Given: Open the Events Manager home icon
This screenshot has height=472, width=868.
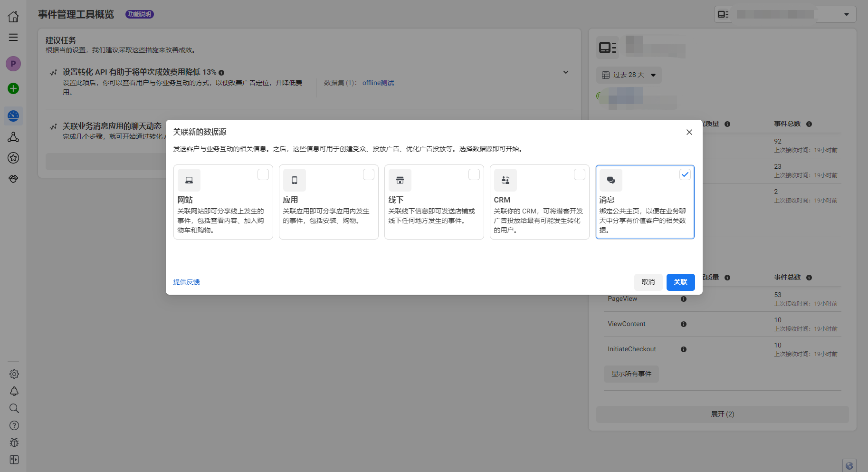Looking at the screenshot, I should click(x=13, y=16).
